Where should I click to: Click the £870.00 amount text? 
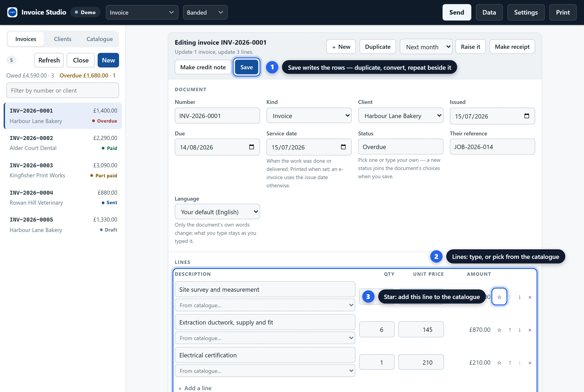tap(480, 330)
